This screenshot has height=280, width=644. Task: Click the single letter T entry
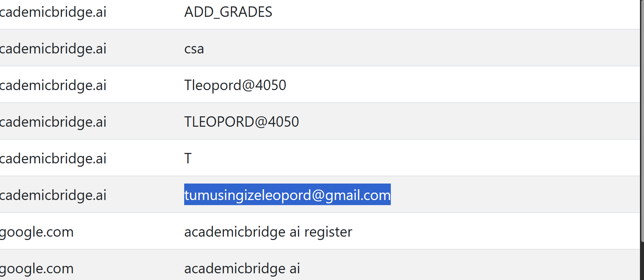tap(188, 158)
